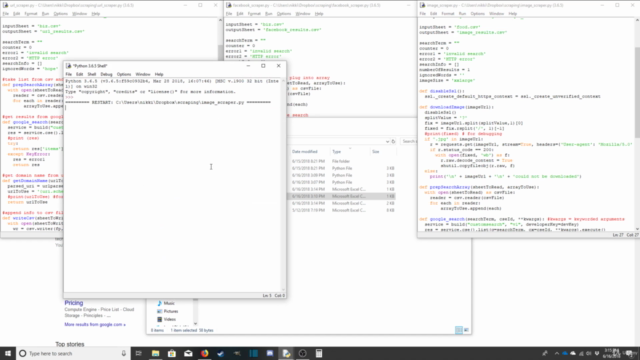This screenshot has height=360, width=640.
Task: Open Format menu in image_scraper.py window
Action: pyautogui.click(x=448, y=14)
